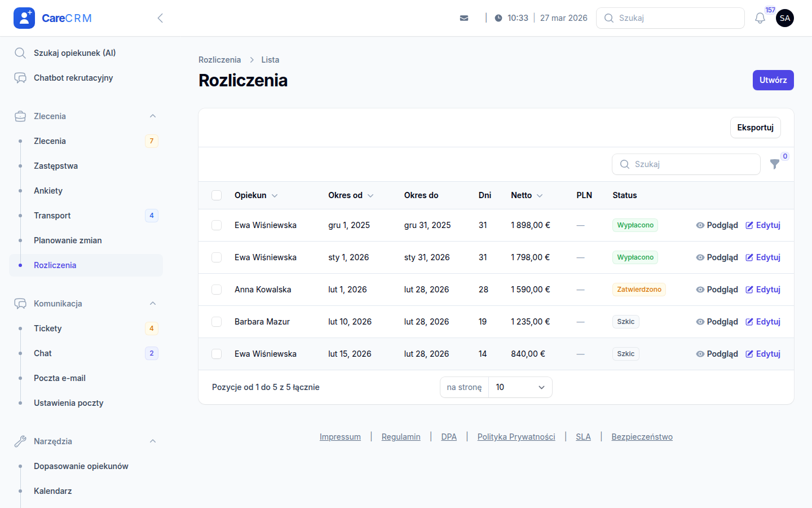Open the table filter funnel icon
This screenshot has height=508, width=812.
tap(775, 164)
